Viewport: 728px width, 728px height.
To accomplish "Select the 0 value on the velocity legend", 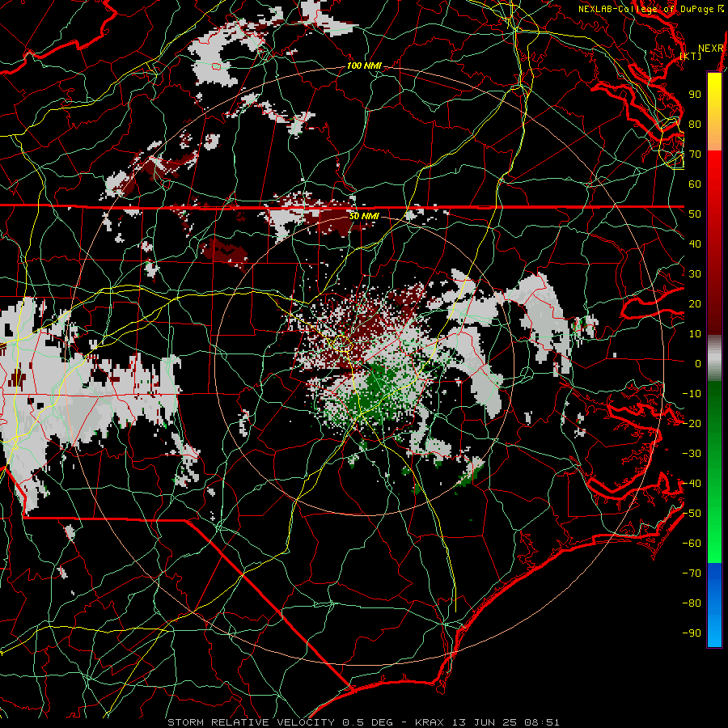I will point(698,364).
